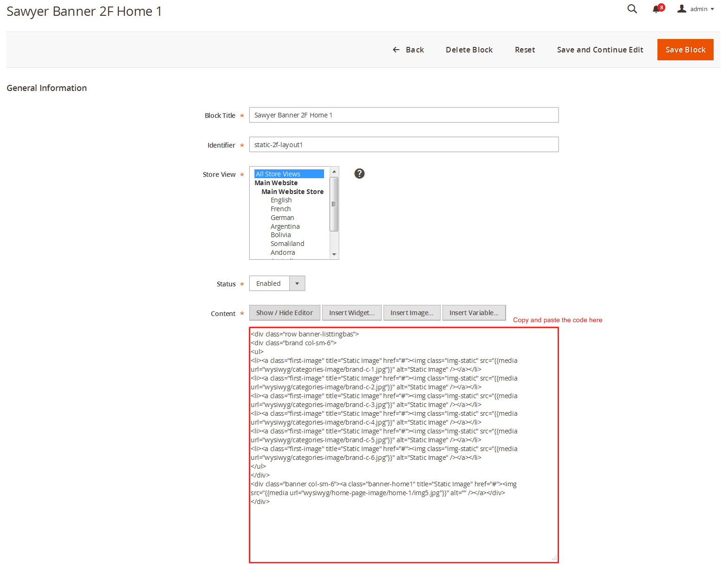Focus the Identifier input field

pyautogui.click(x=404, y=145)
